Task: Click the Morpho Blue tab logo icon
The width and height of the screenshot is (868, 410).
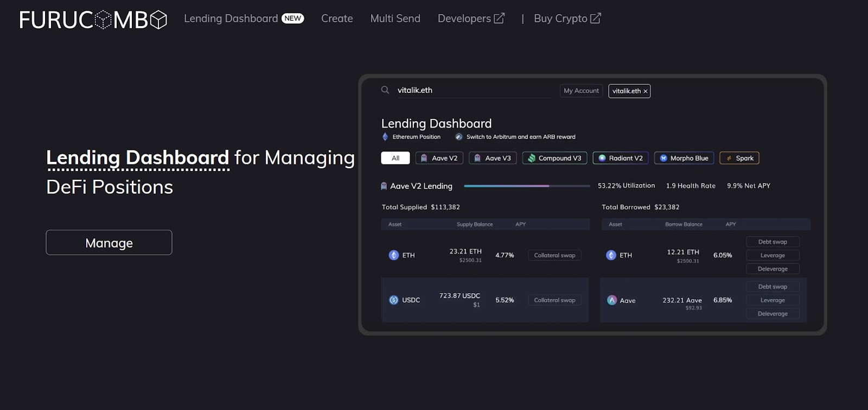Action: (663, 158)
